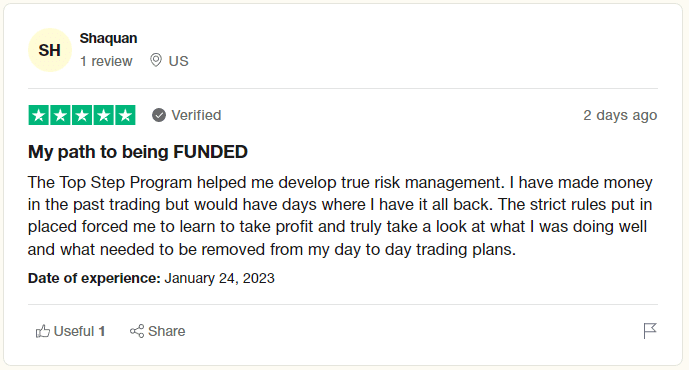Image resolution: width=689 pixels, height=370 pixels.
Task: Click the '1 review' count text
Action: (x=106, y=61)
